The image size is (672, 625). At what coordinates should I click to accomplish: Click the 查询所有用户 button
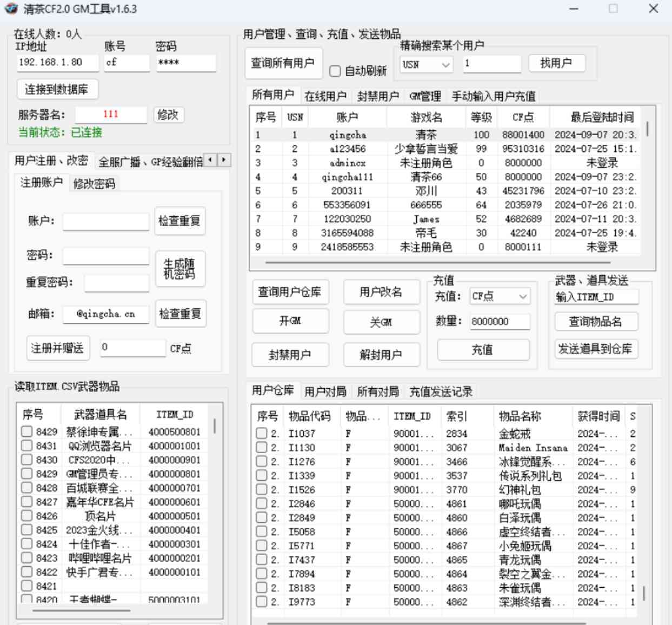click(283, 63)
